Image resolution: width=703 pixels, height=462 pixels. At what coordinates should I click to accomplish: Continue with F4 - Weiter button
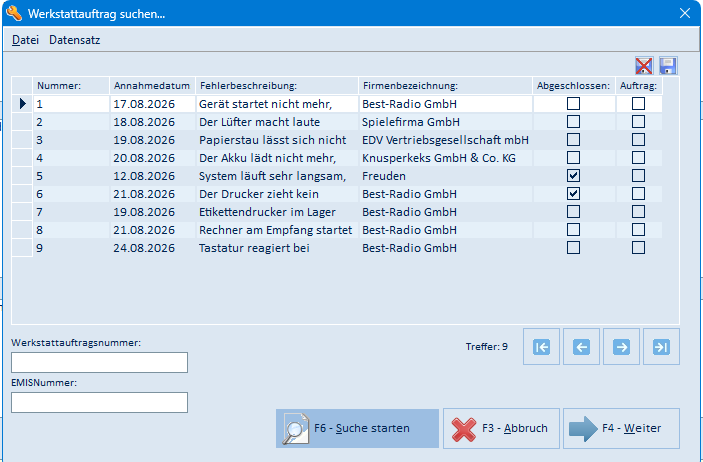tap(621, 428)
